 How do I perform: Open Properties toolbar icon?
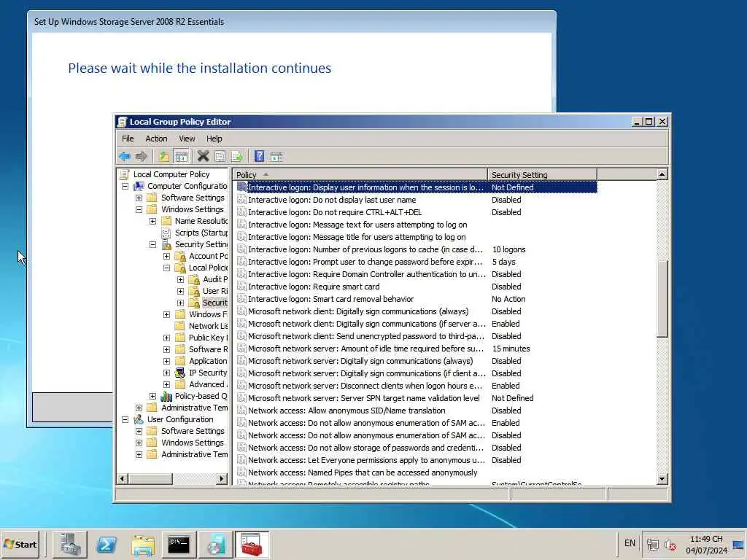220,156
